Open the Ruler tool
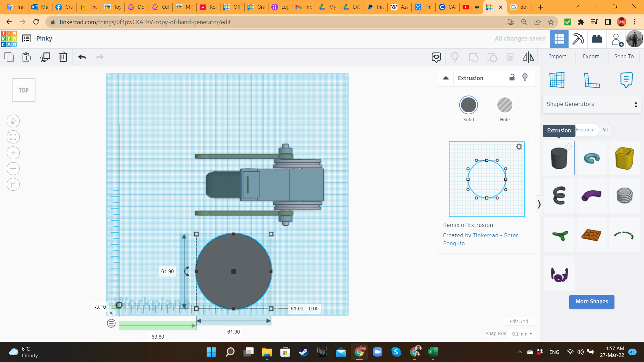644x362 pixels. coord(592,80)
